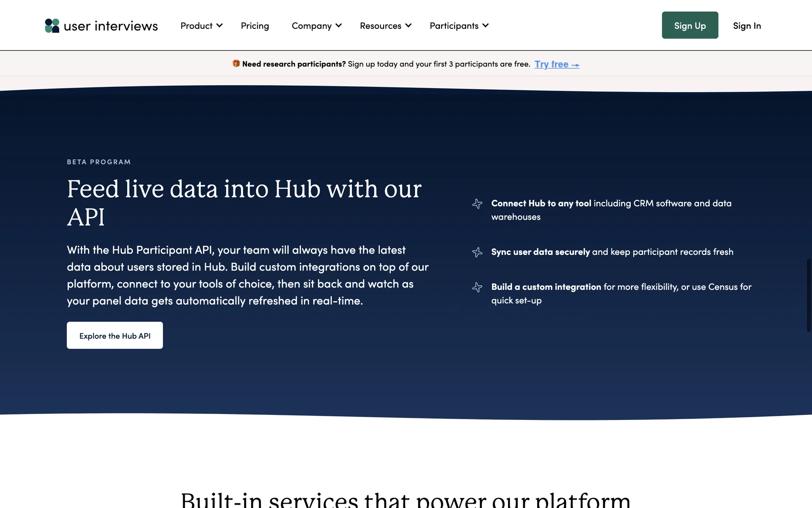Screen dimensions: 812x508
Task: Open the Company dropdown chevron
Action: (339, 26)
